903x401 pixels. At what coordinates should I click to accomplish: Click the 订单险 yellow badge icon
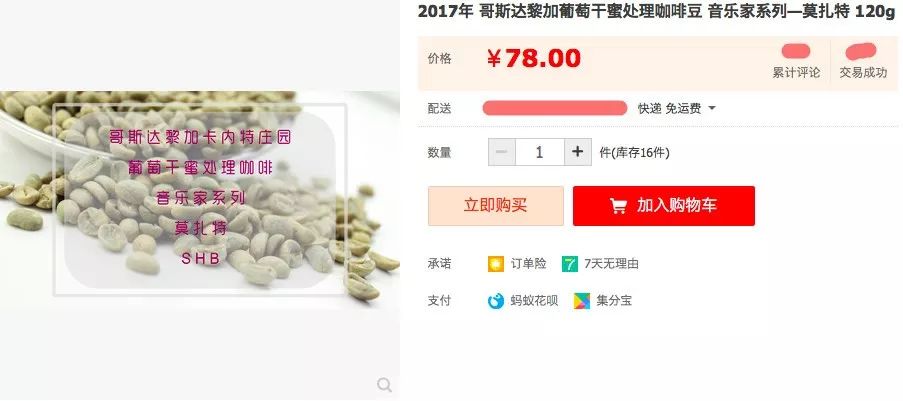pyautogui.click(x=495, y=264)
